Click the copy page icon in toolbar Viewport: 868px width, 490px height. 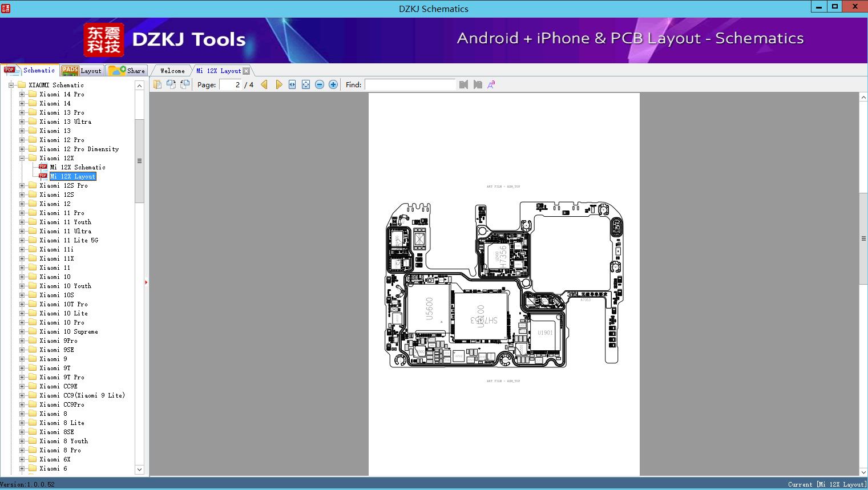pos(158,84)
